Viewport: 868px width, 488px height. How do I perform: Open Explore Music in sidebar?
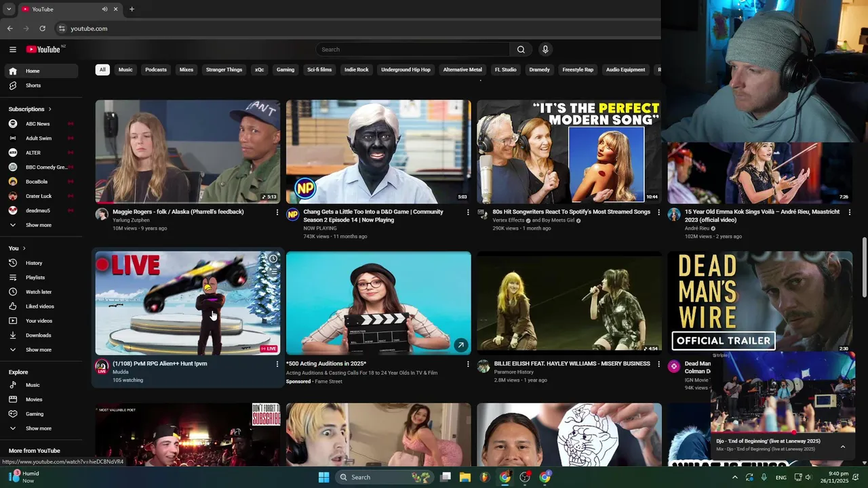click(x=41, y=385)
